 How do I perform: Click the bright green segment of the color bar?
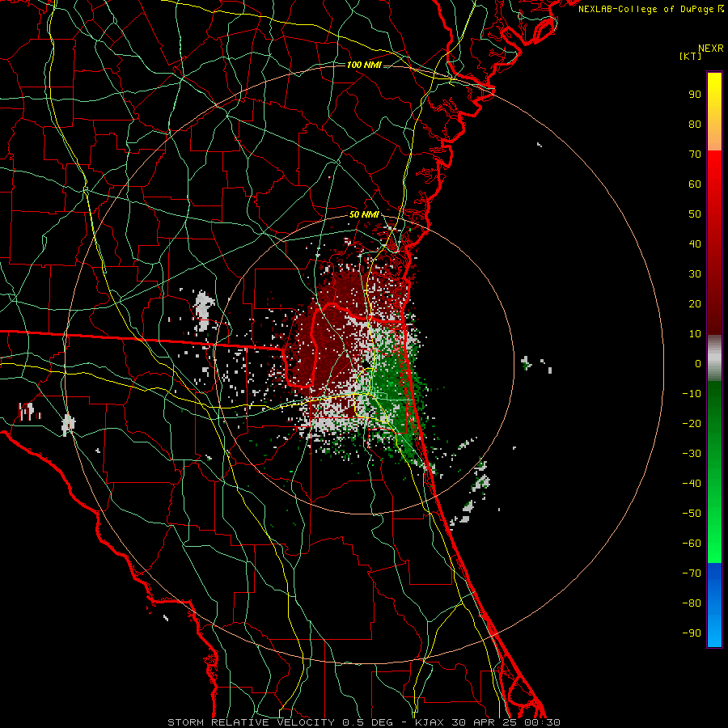pyautogui.click(x=714, y=472)
